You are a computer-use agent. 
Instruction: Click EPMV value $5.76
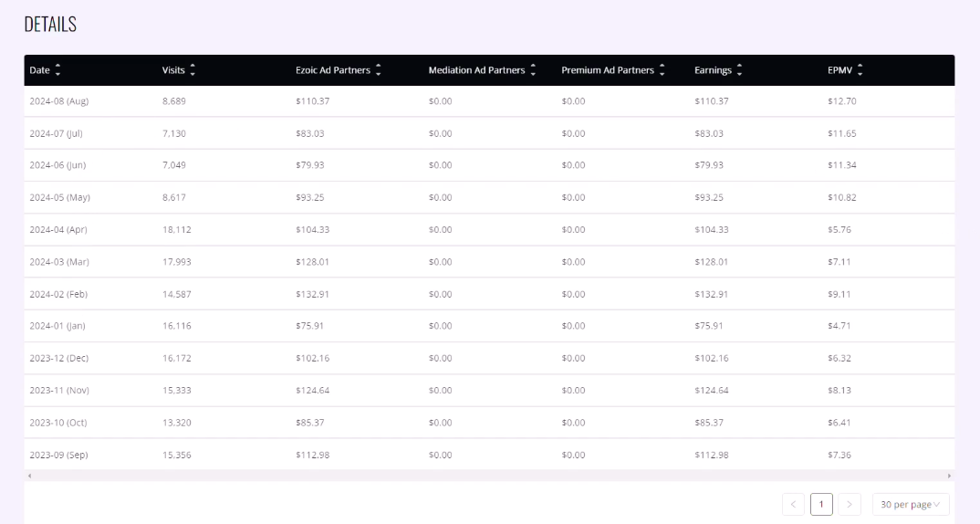[839, 229]
